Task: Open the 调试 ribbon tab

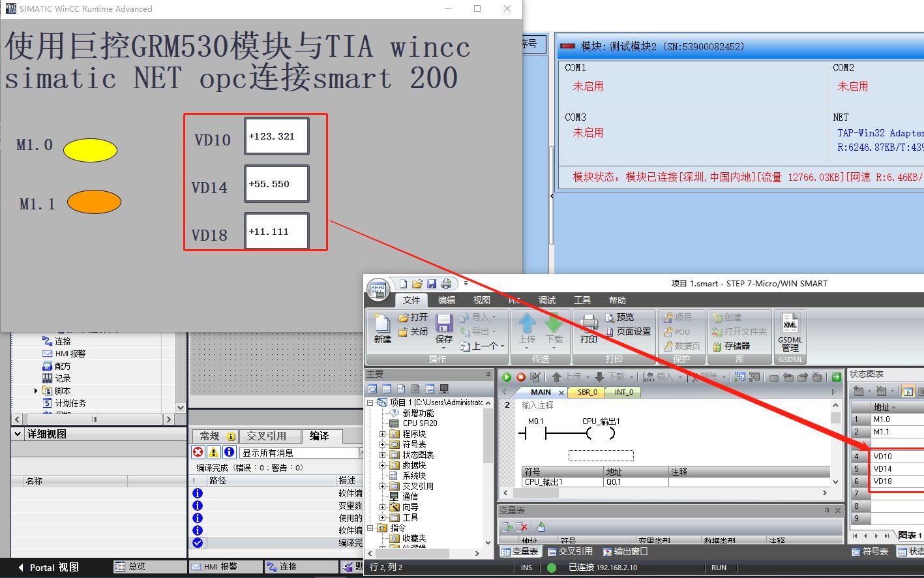Action: 547,300
